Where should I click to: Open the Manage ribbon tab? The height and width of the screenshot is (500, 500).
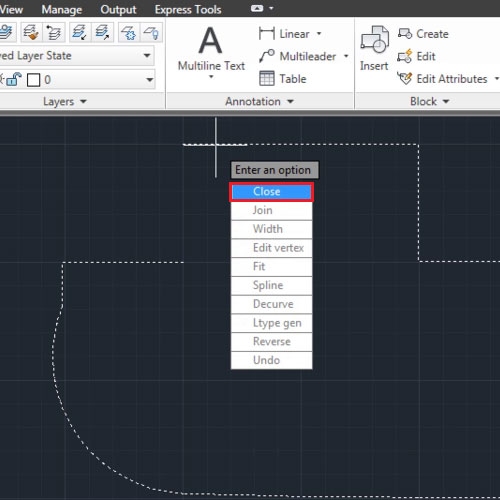click(62, 10)
